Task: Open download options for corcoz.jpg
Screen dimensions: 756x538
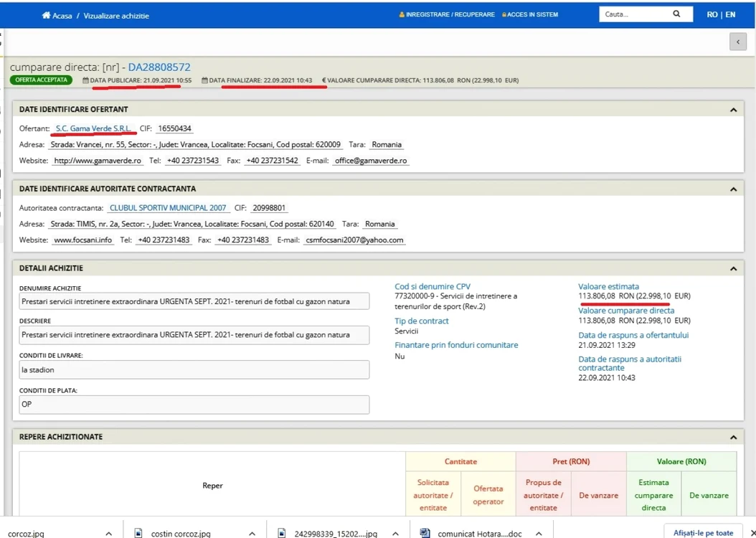Action: [109, 534]
